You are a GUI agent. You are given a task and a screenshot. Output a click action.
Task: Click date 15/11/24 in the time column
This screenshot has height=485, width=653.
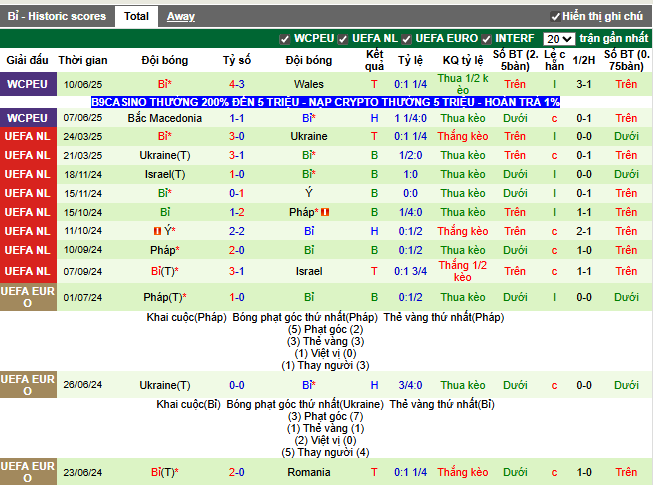pos(83,194)
